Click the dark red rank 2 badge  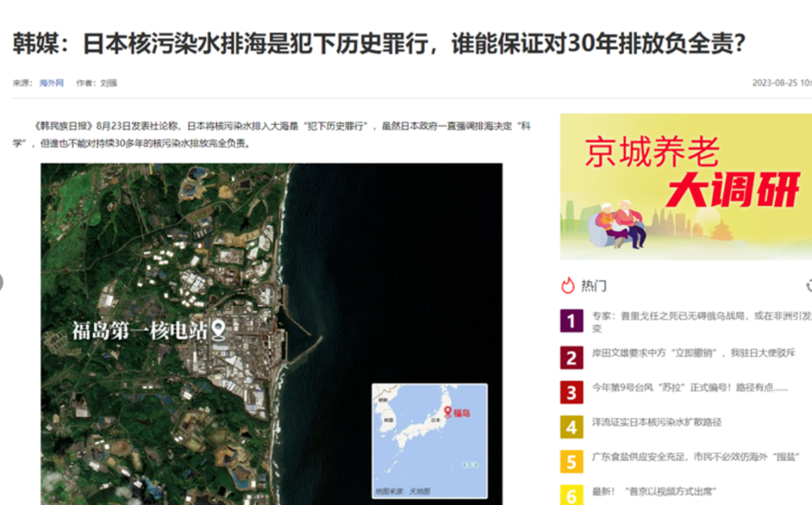pos(571,358)
